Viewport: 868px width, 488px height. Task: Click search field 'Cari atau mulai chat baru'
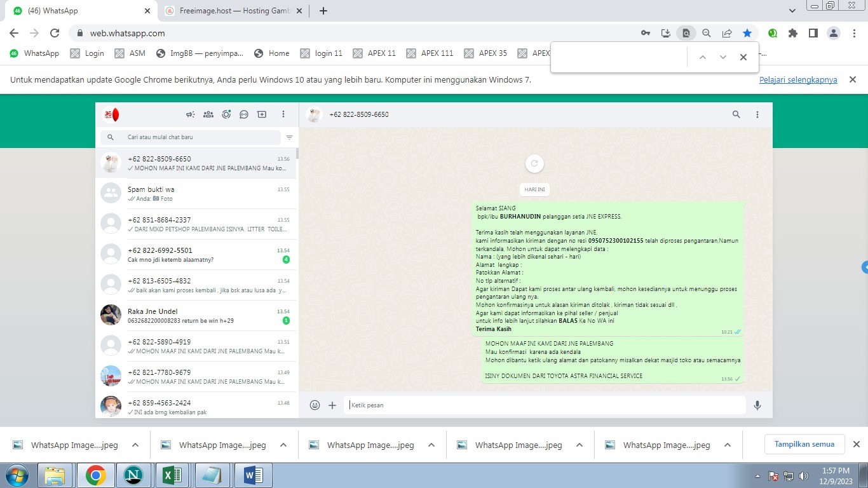191,137
